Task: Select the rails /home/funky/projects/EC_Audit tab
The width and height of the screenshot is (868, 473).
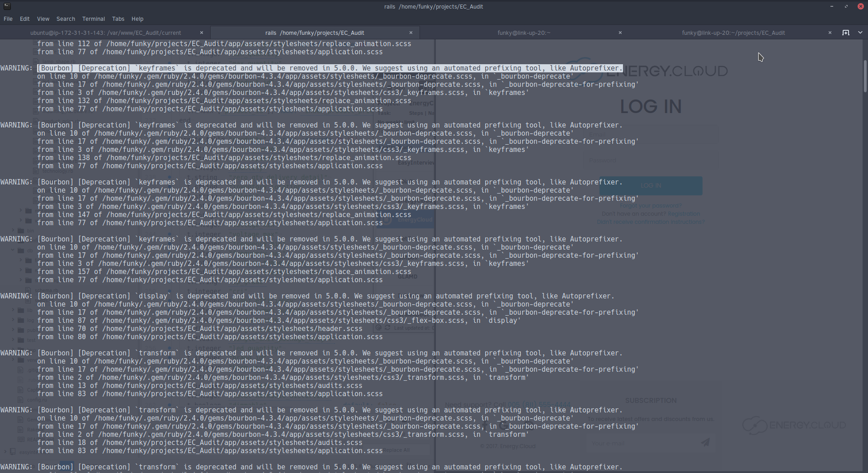Action: point(315,33)
